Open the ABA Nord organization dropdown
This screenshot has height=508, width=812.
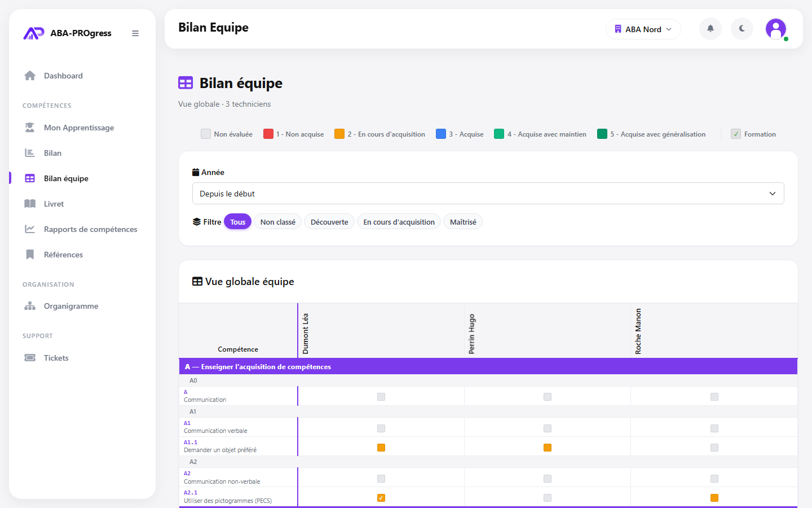[643, 29]
